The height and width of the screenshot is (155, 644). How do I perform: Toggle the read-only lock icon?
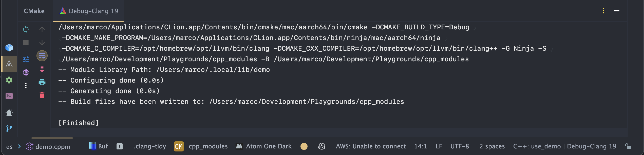(628, 146)
